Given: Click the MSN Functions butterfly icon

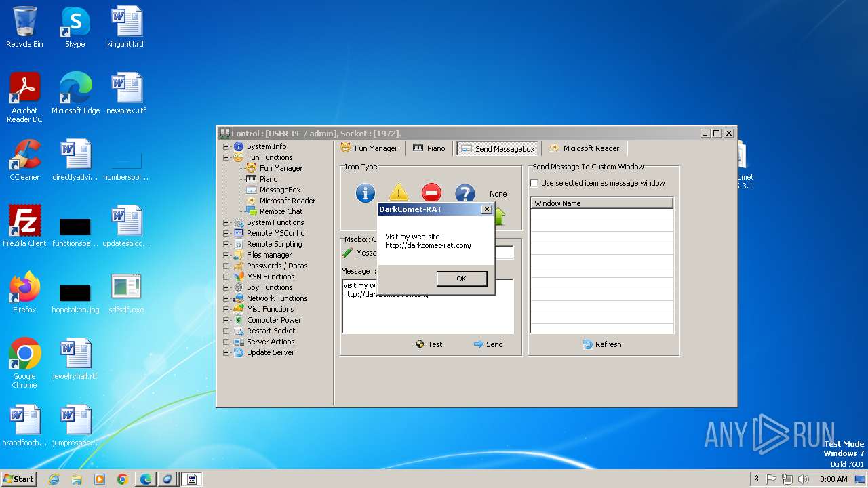Looking at the screenshot, I should coord(239,277).
